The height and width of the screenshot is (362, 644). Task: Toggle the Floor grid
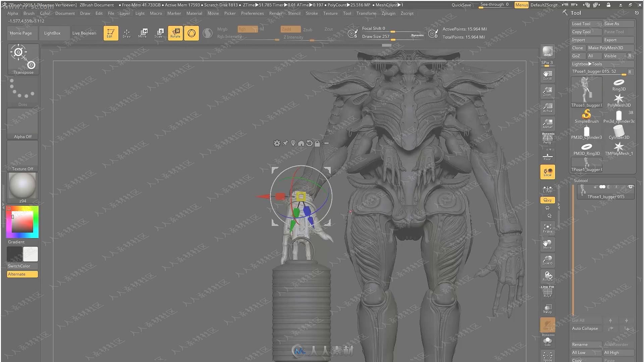point(547,156)
